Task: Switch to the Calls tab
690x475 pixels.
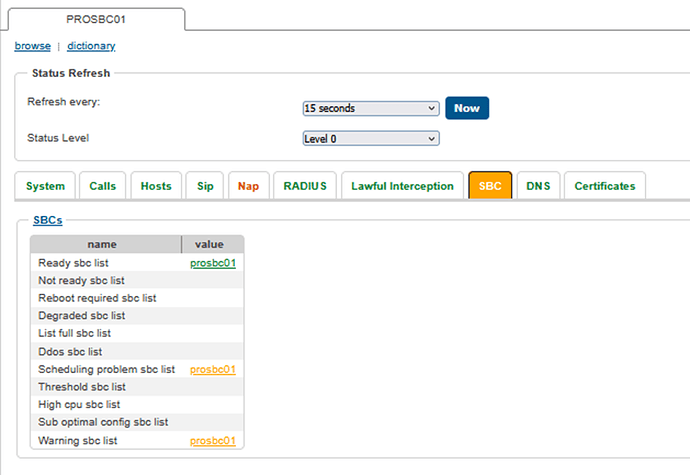Action: click(102, 186)
